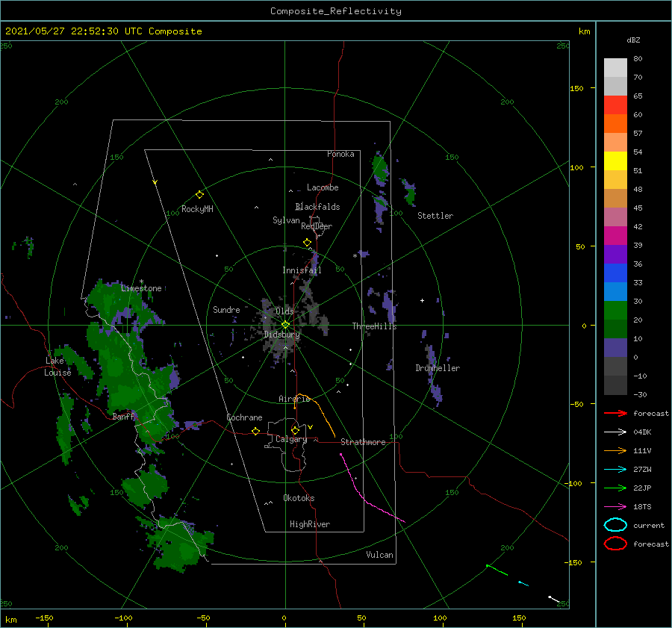The width and height of the screenshot is (672, 628).
Task: Click the Vulcan label
Action: [x=379, y=555]
